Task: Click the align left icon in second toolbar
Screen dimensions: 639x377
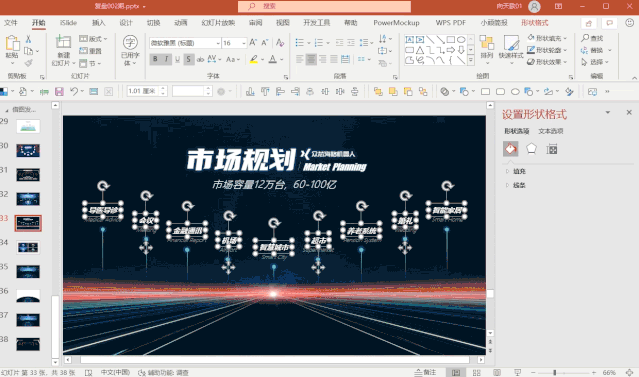Action: [x=280, y=92]
